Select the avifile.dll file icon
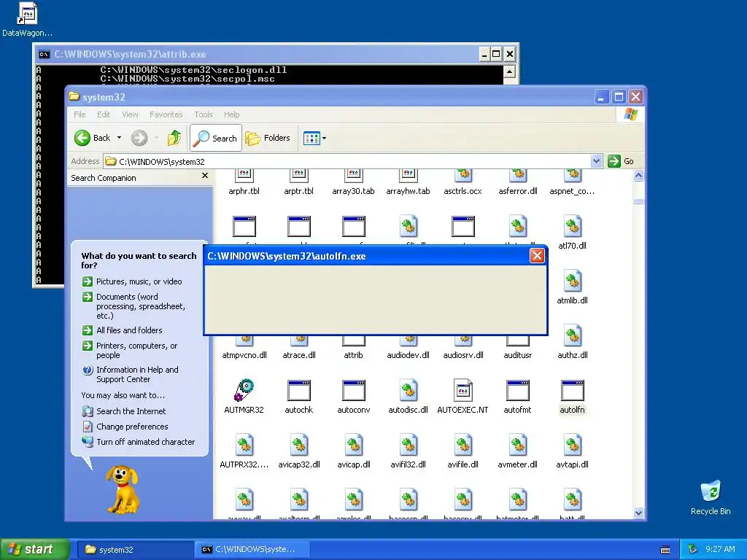This screenshot has height=560, width=747. (x=462, y=446)
